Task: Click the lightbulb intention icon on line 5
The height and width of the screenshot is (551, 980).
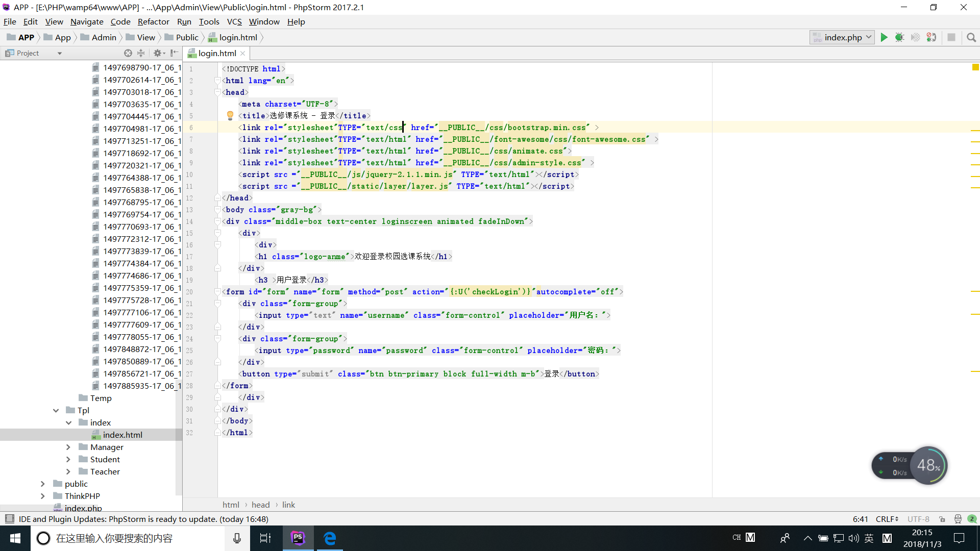Action: pos(230,116)
